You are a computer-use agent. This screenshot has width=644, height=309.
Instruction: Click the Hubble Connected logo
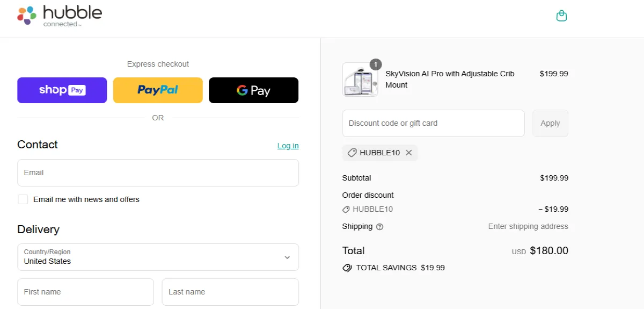60,16
